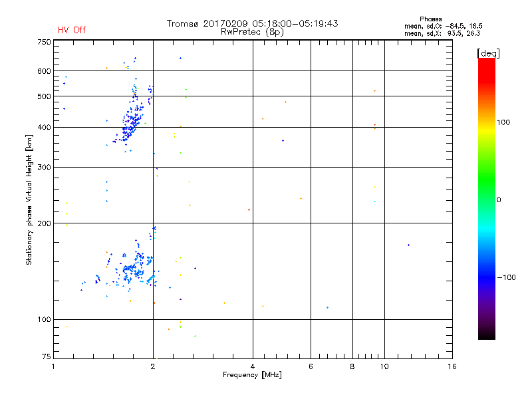Click the x-axis tick label "6"
Screen dimensions: 532x399
click(x=311, y=366)
